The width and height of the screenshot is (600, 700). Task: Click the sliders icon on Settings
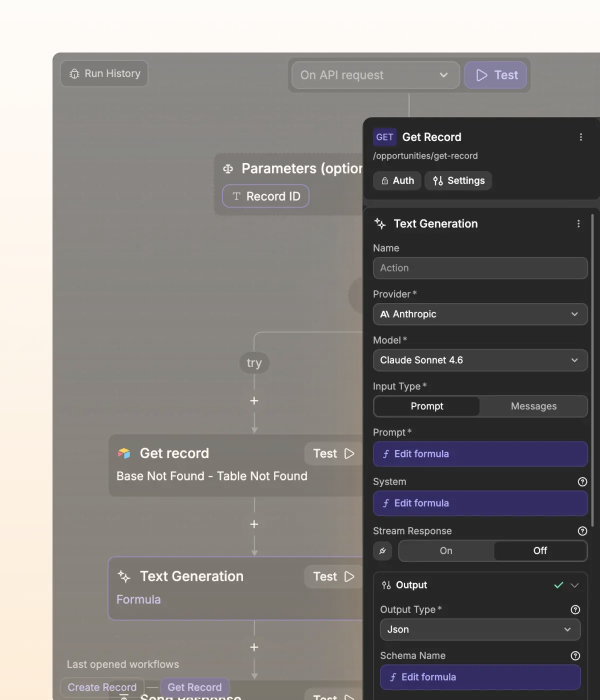438,180
